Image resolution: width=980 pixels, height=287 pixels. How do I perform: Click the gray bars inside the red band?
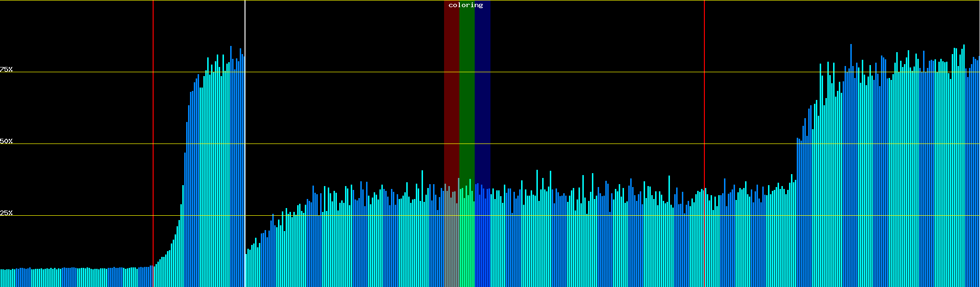click(451, 239)
